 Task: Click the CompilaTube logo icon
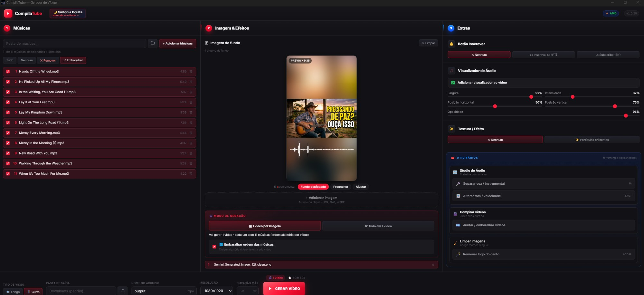coord(8,13)
